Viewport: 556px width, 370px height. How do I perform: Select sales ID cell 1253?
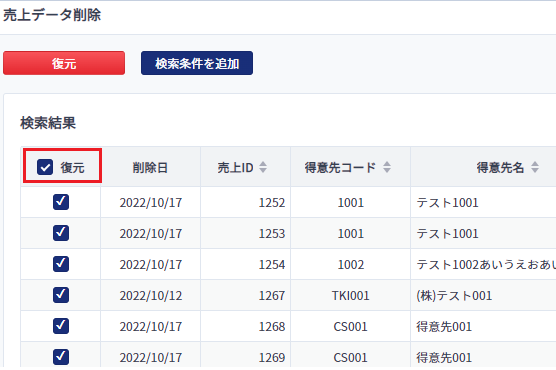point(272,233)
